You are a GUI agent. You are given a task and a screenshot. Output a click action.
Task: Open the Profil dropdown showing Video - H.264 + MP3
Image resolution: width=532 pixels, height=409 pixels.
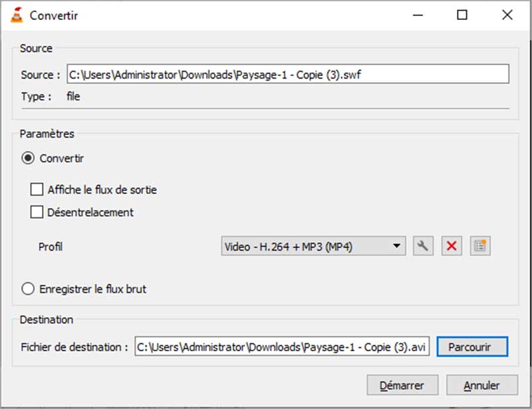[313, 246]
